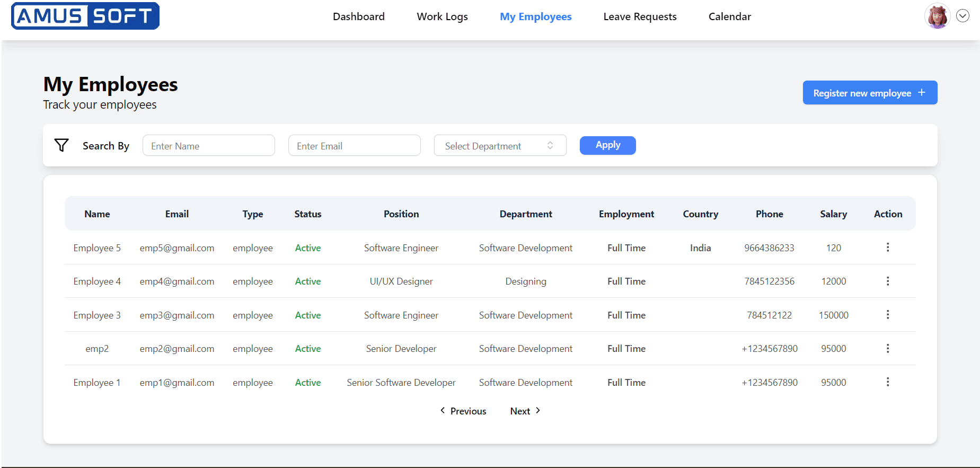The width and height of the screenshot is (980, 468).
Task: Go to the Previous page
Action: (463, 411)
